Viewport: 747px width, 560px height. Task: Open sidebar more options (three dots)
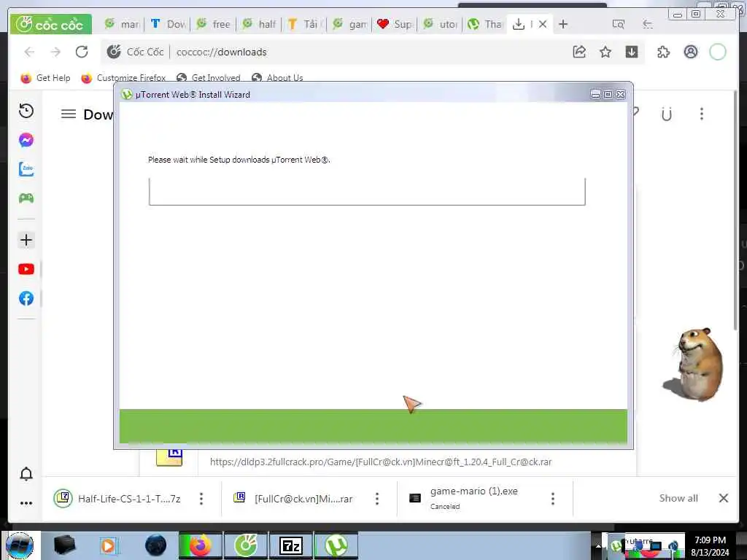[26, 503]
